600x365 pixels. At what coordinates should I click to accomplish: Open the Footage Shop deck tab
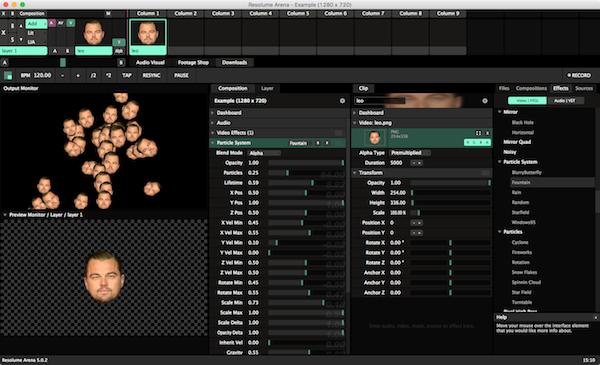193,63
